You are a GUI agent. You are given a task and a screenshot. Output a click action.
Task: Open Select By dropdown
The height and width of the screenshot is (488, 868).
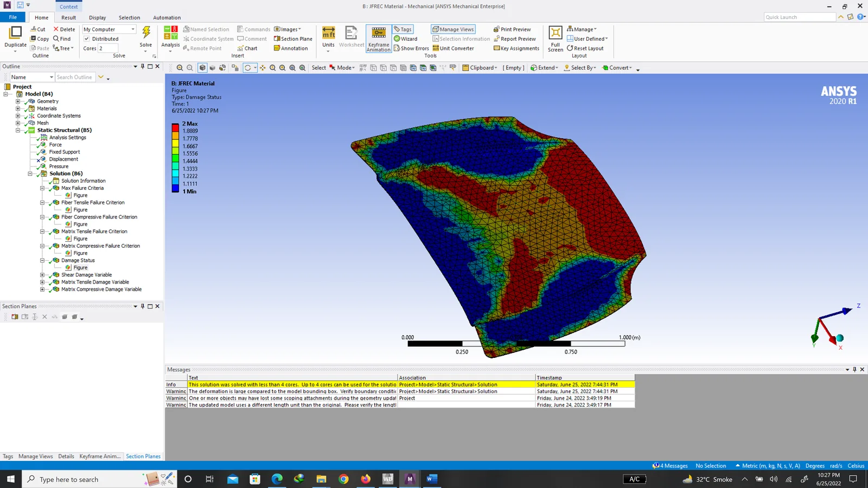580,68
